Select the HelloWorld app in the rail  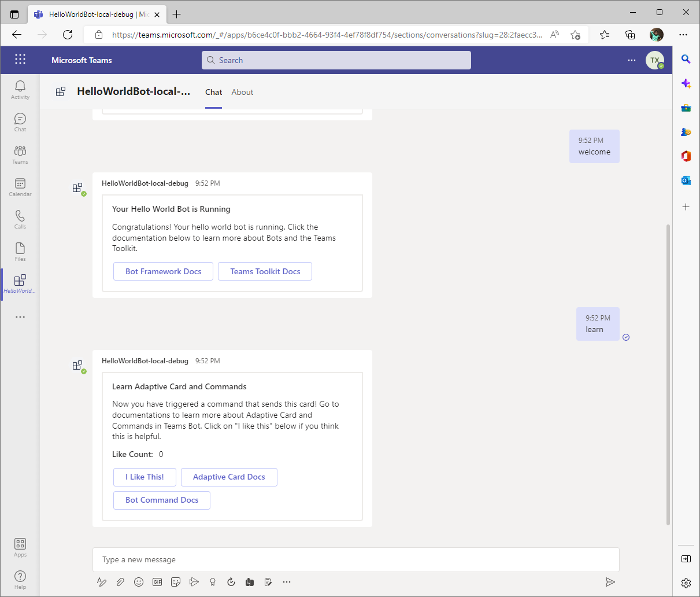pyautogui.click(x=20, y=284)
